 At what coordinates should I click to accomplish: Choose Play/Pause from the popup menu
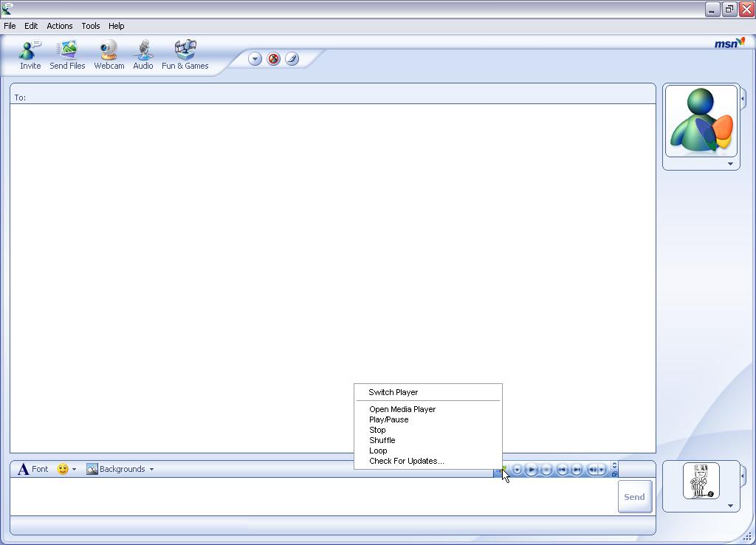point(388,419)
